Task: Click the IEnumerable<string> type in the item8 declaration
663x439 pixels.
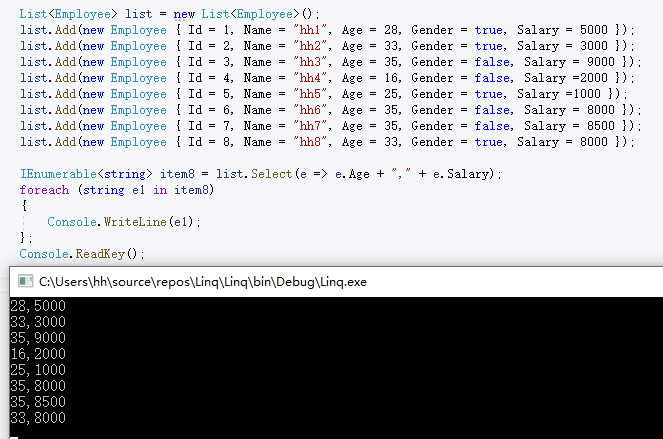Action: 86,174
